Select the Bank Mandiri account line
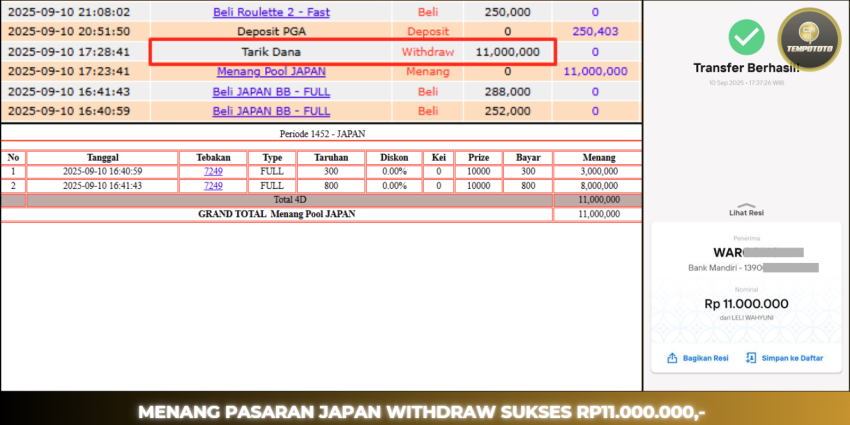The image size is (850, 425). coord(753,268)
